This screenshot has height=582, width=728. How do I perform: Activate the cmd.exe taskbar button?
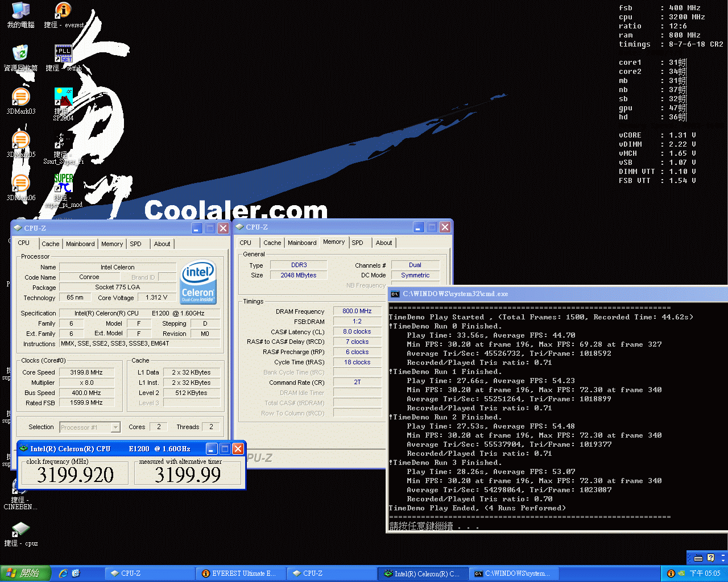(512, 573)
